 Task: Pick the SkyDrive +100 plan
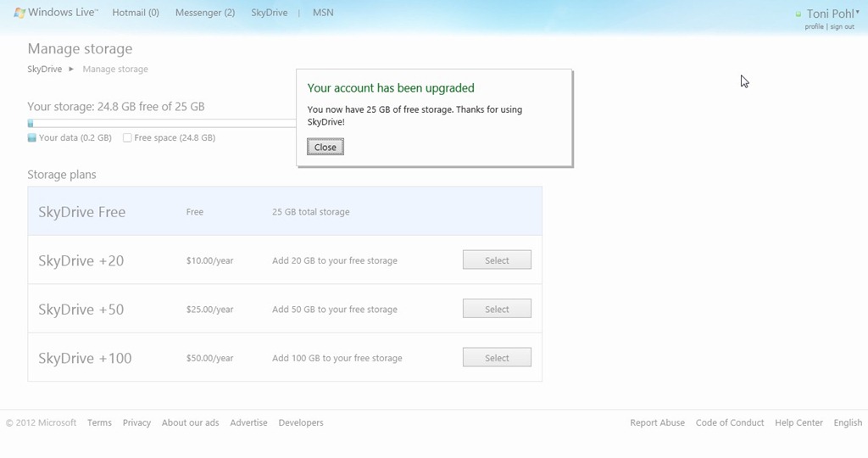pyautogui.click(x=497, y=358)
